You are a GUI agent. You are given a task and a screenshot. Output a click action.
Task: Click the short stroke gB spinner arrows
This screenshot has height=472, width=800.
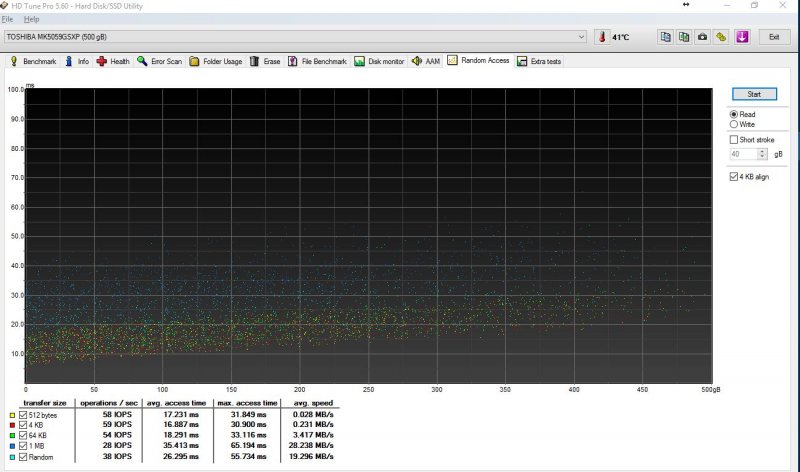point(763,155)
